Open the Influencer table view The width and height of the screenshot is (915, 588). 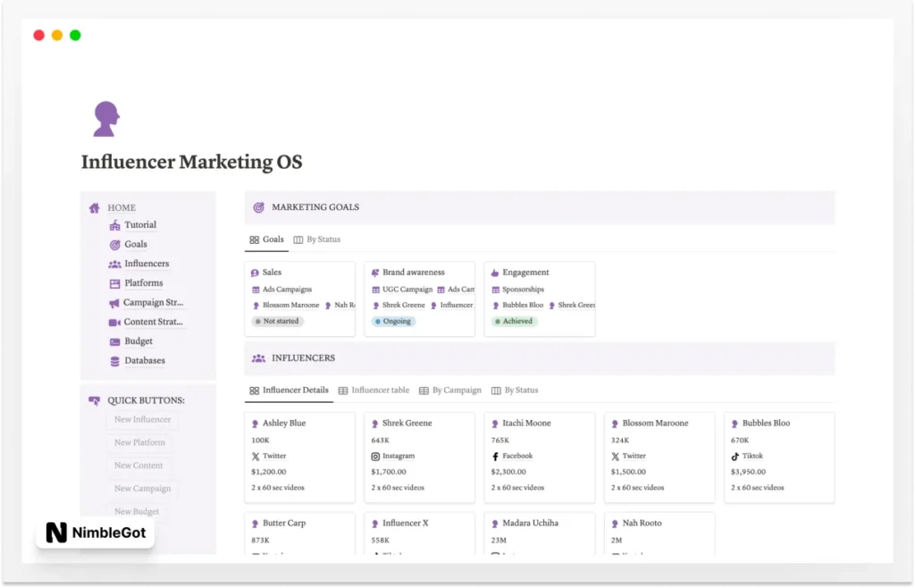374,390
